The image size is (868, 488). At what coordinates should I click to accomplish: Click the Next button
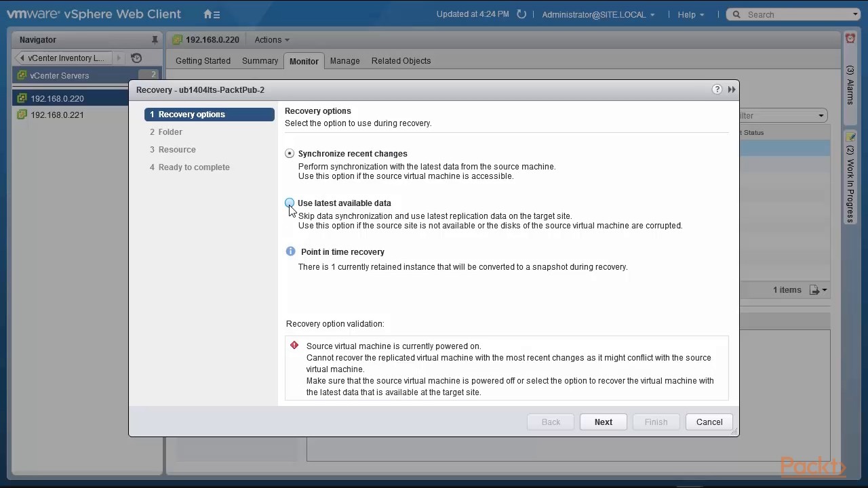click(x=603, y=422)
